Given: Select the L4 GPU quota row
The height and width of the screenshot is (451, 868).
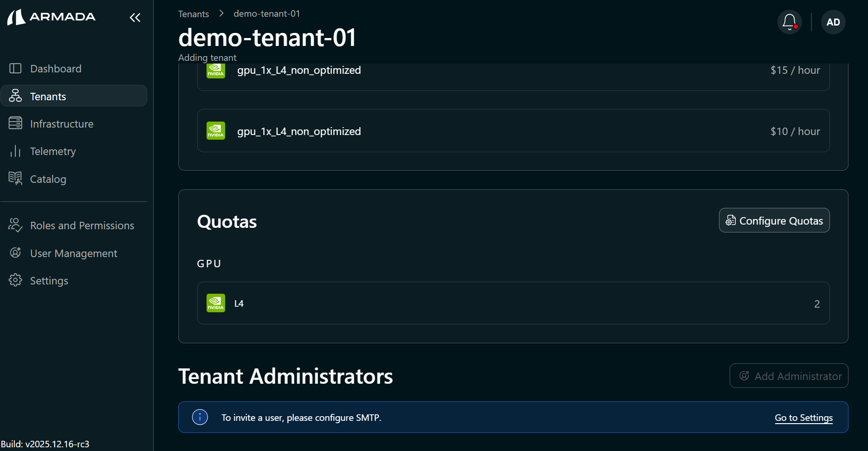Looking at the screenshot, I should point(513,303).
